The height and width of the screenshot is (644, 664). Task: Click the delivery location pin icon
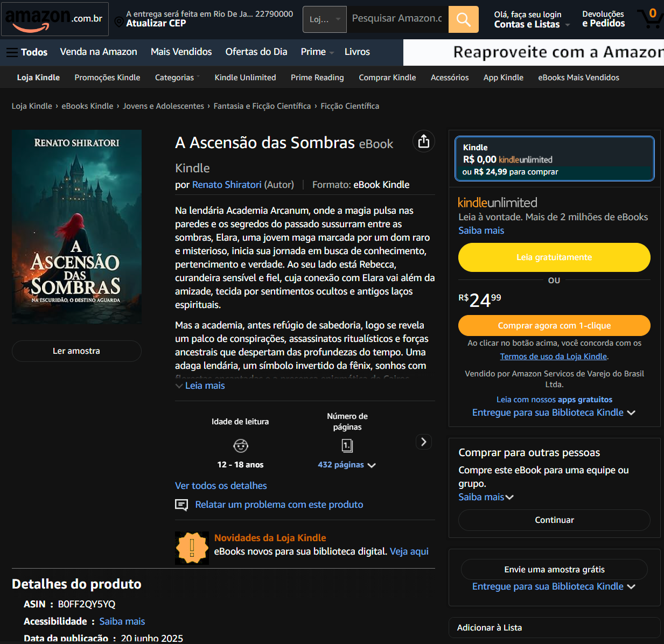click(119, 22)
